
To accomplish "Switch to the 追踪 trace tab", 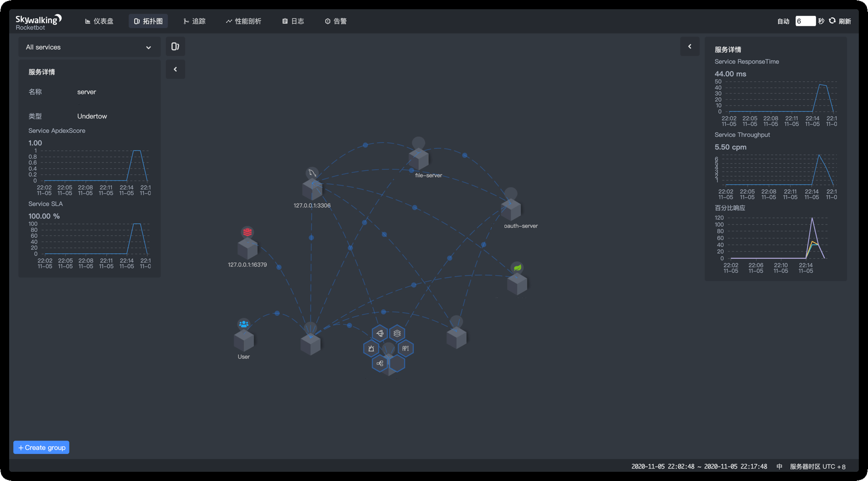I will (x=194, y=21).
